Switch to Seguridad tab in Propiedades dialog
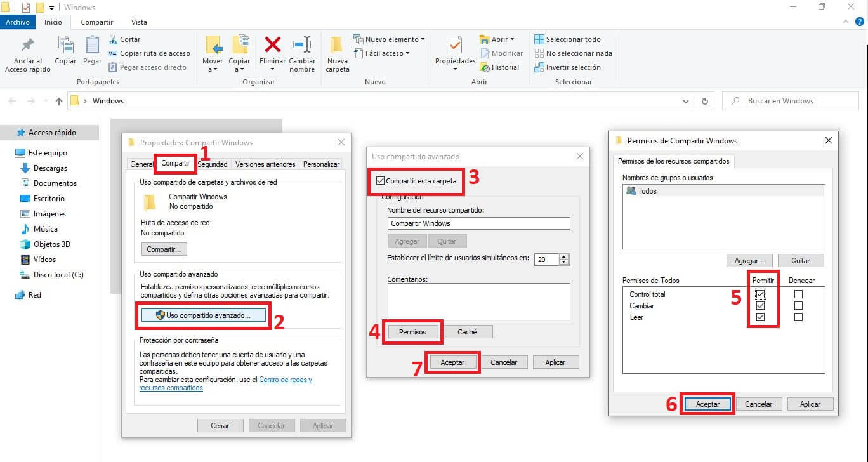This screenshot has height=462, width=868. pyautogui.click(x=213, y=164)
